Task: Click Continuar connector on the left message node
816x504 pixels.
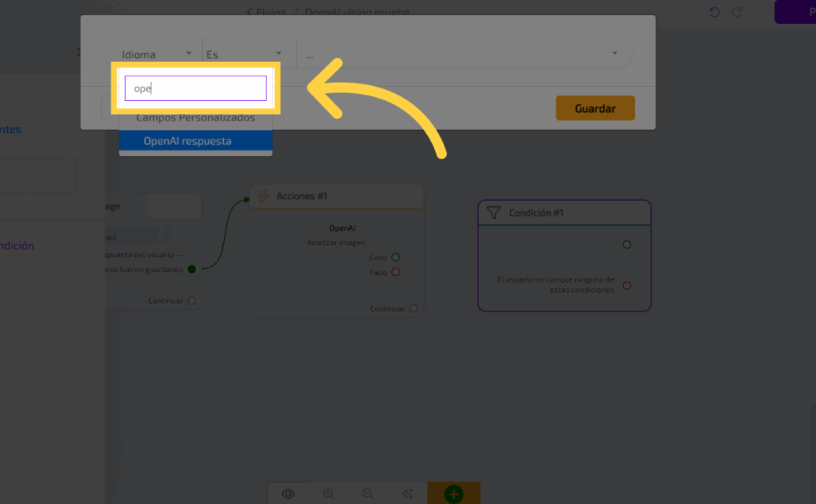Action: (192, 301)
